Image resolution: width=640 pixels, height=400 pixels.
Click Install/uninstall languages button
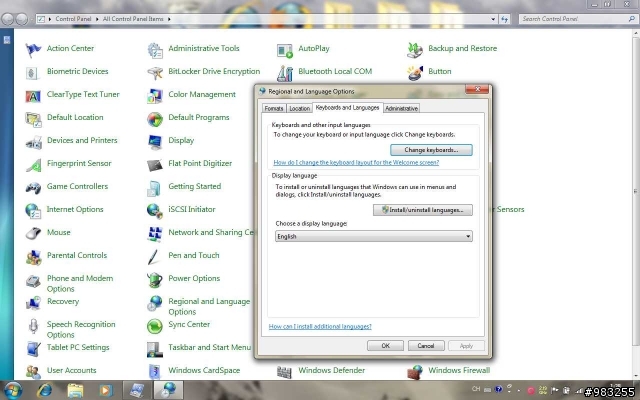(x=423, y=210)
